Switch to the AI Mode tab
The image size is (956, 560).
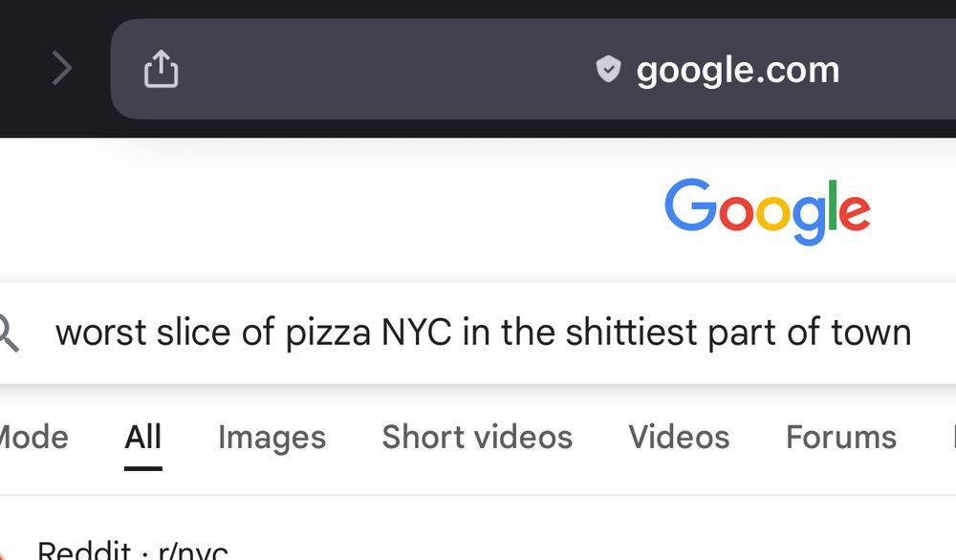[33, 437]
